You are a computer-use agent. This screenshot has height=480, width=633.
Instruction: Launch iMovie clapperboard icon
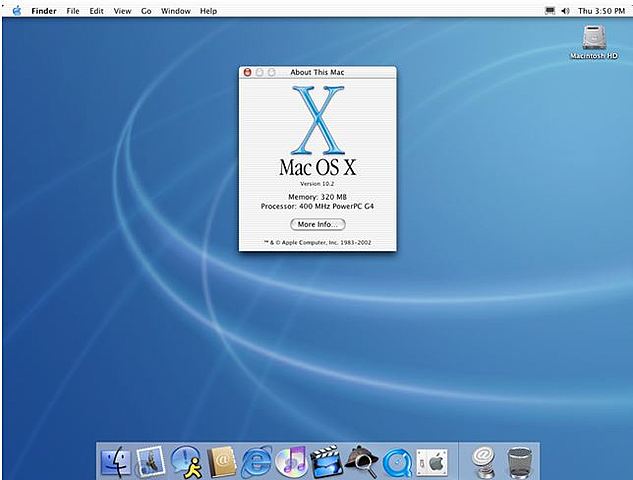[x=327, y=462]
